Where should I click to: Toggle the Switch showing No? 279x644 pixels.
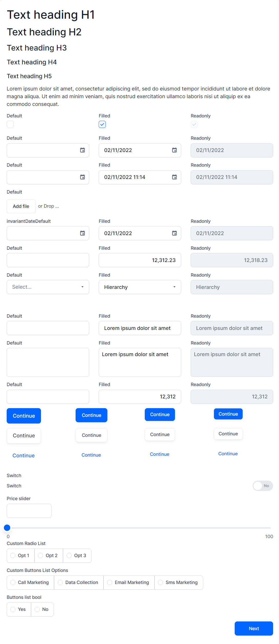(263, 486)
